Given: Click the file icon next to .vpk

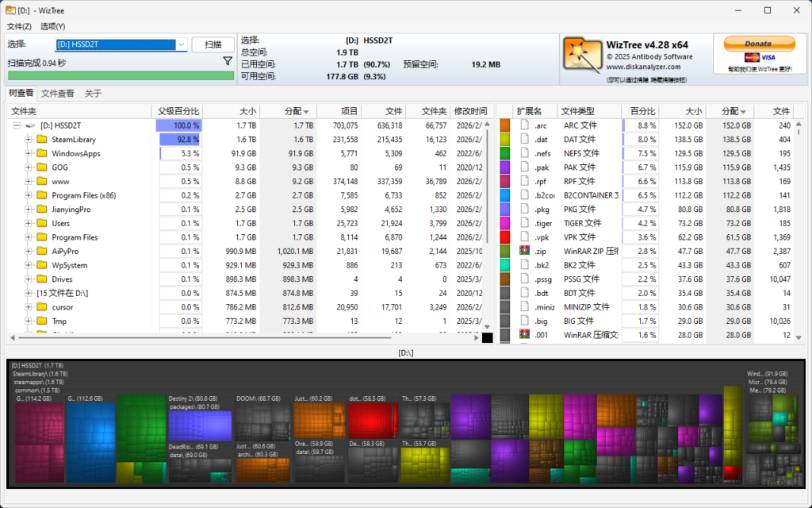Looking at the screenshot, I should pos(524,237).
